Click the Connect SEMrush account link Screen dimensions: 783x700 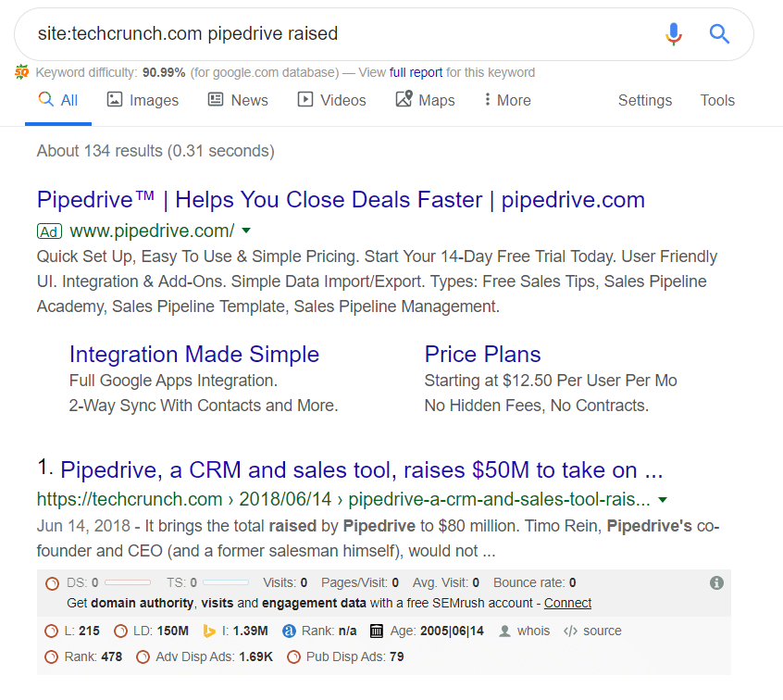point(567,603)
